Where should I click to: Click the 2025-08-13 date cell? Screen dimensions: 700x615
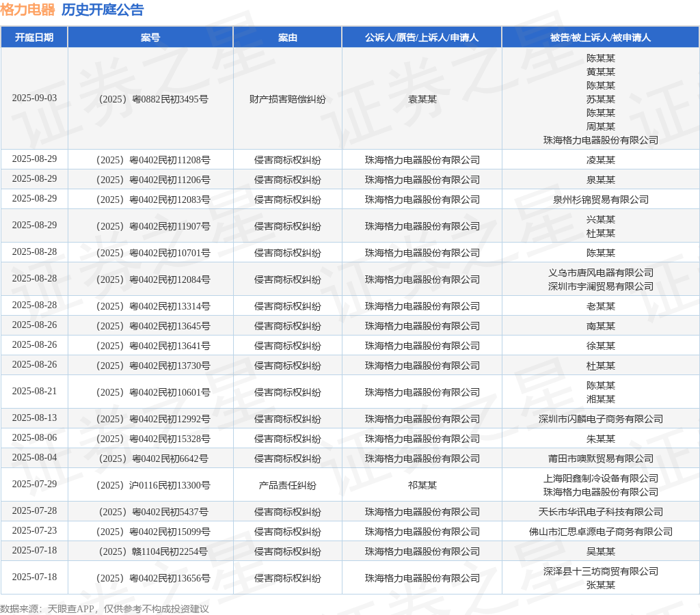point(34,418)
